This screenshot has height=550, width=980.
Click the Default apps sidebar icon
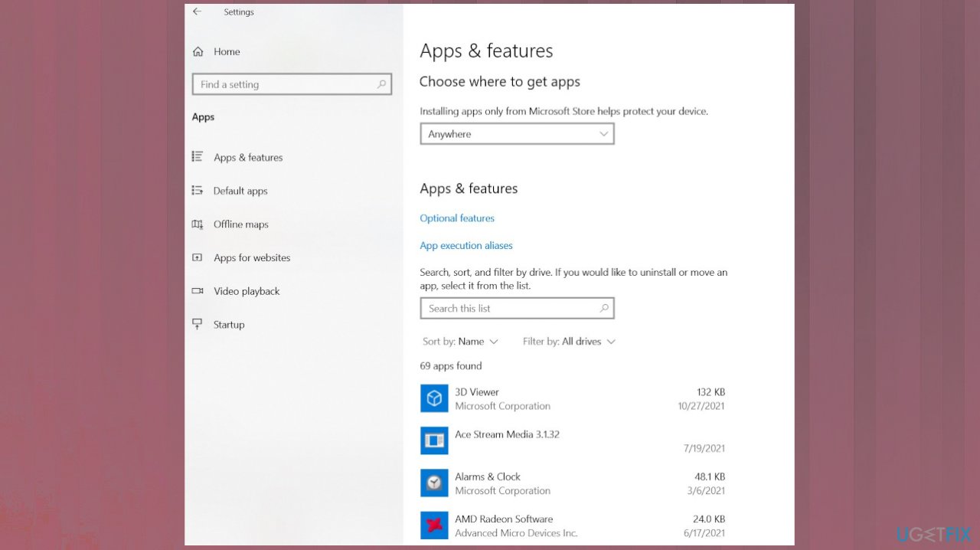pos(198,191)
